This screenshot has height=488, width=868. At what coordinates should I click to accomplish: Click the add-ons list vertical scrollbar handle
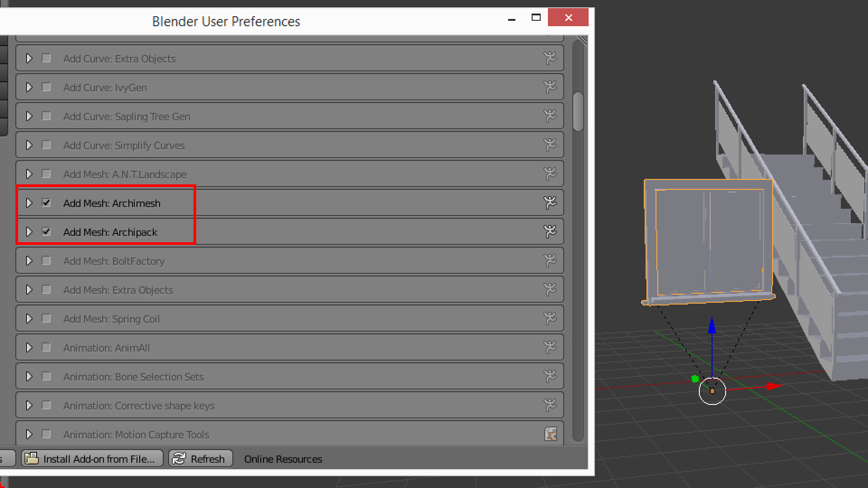click(578, 112)
